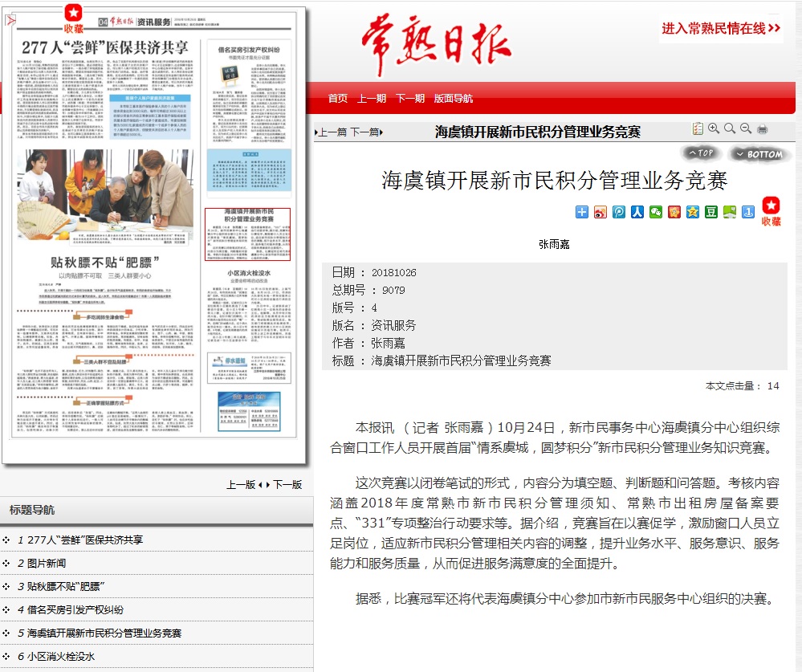Click the 总期号 value 9079
The image size is (802, 672).
click(x=393, y=291)
